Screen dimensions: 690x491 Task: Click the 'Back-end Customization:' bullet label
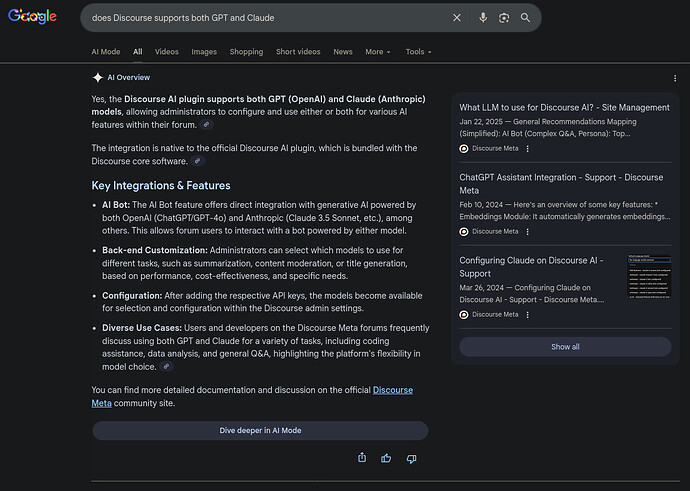[x=155, y=250]
